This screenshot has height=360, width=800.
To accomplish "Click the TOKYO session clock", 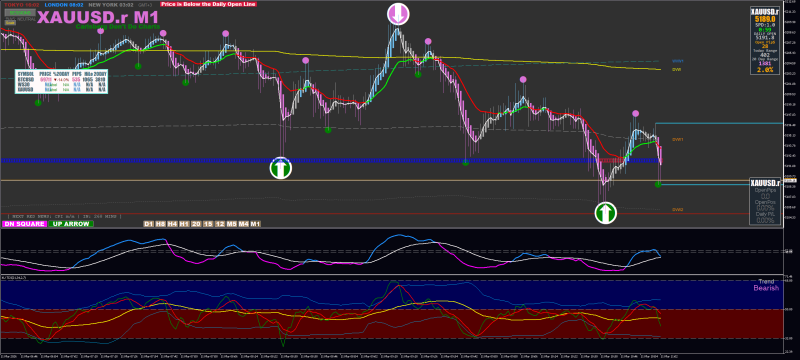I will click(x=21, y=5).
